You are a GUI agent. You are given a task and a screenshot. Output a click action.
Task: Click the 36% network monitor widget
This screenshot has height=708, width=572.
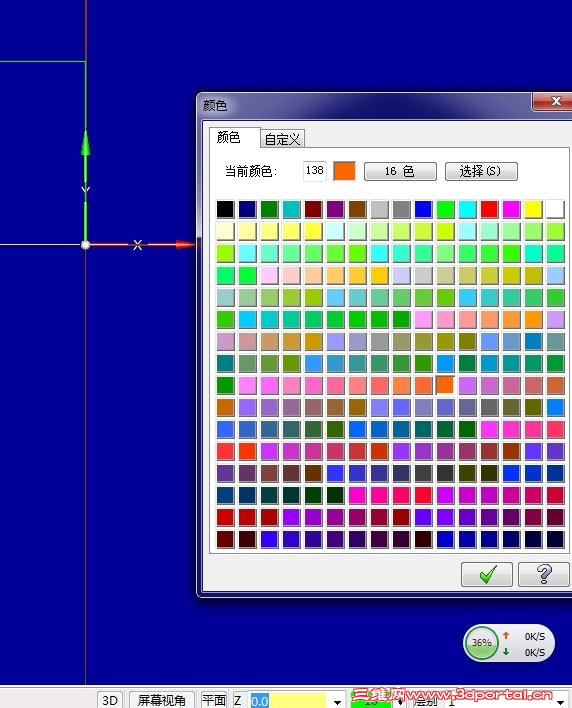(x=509, y=643)
